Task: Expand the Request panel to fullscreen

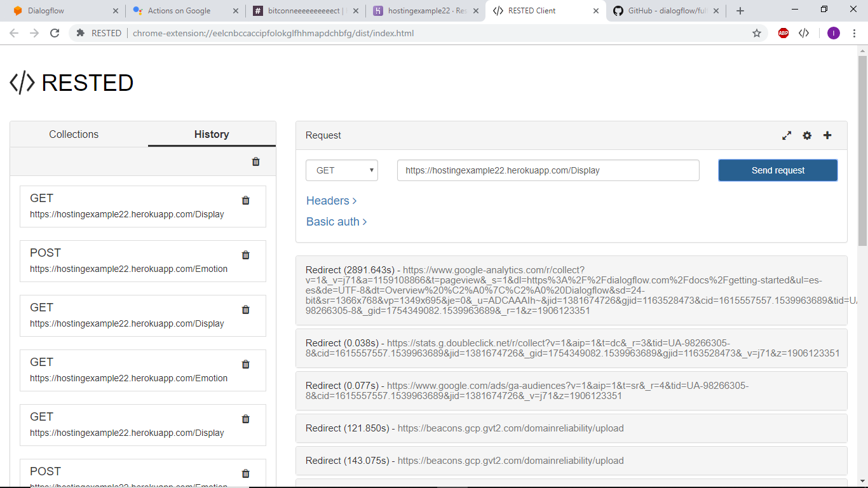Action: tap(787, 135)
